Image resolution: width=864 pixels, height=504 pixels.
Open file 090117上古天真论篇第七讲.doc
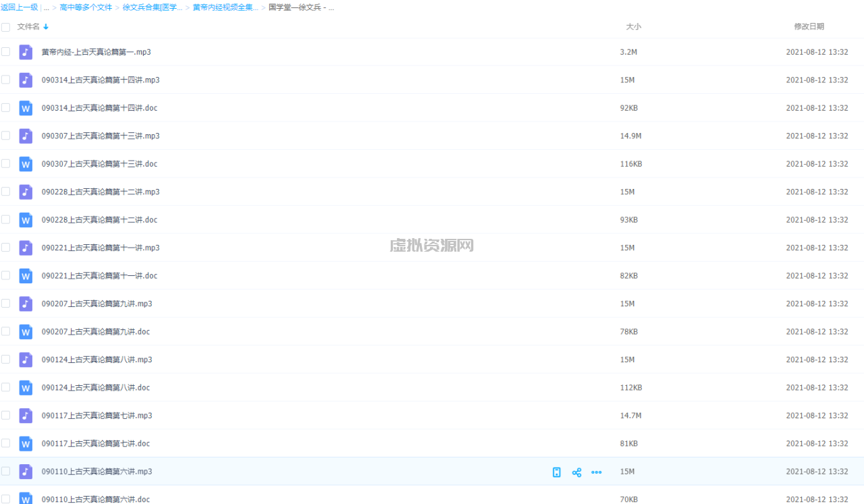point(96,444)
